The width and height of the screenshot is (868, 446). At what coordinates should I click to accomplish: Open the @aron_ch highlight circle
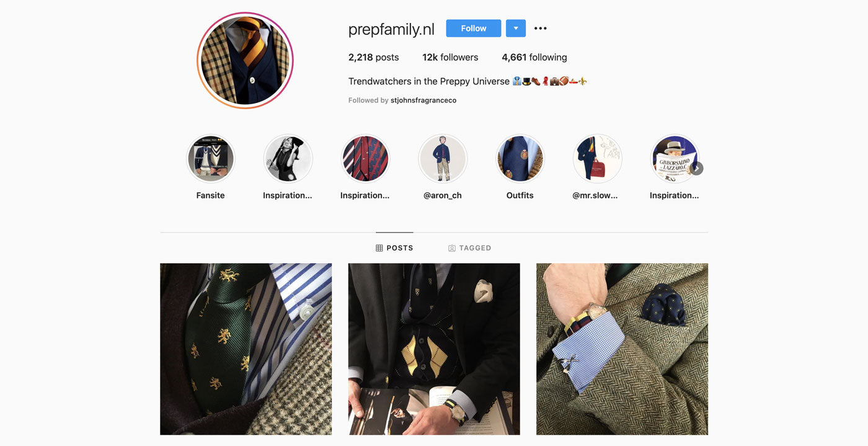[443, 159]
